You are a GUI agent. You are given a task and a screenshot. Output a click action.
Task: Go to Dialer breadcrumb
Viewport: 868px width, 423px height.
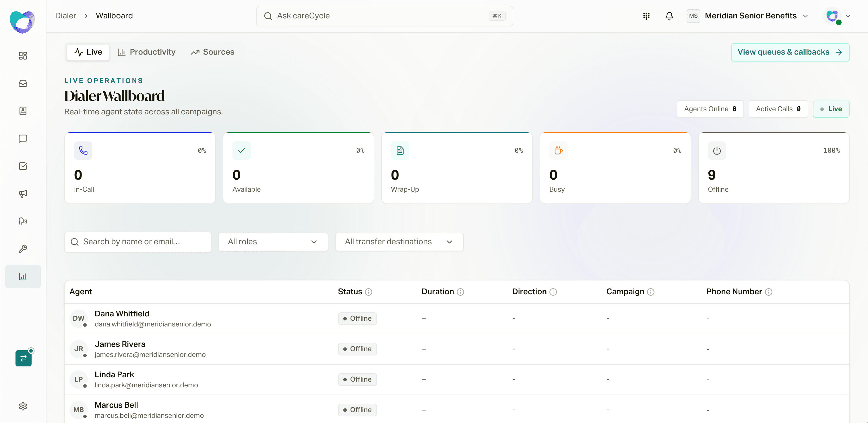(65, 16)
